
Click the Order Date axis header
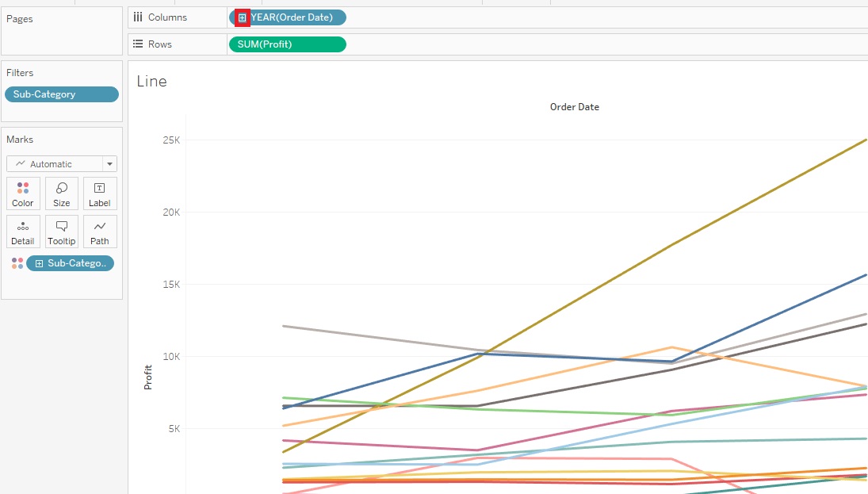coord(574,107)
